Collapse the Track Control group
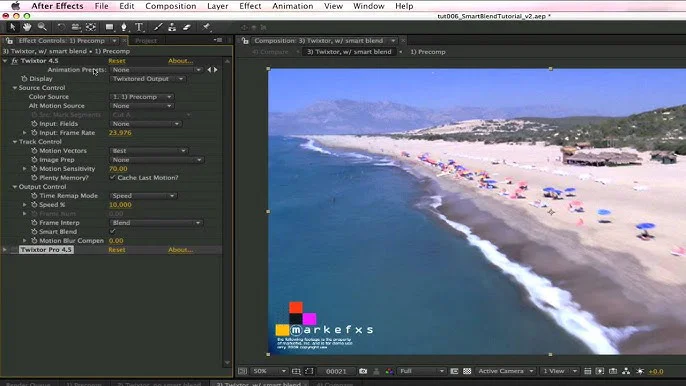This screenshot has height=386, width=686. click(14, 142)
